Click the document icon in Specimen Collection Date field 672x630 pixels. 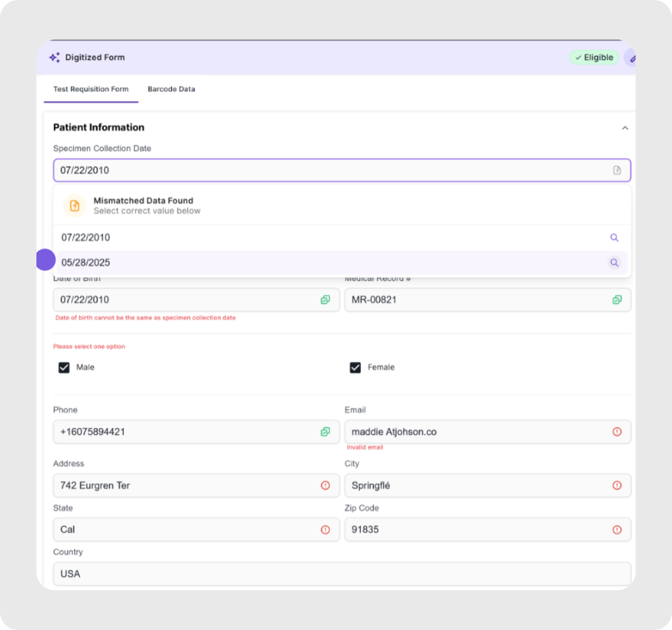coord(617,170)
